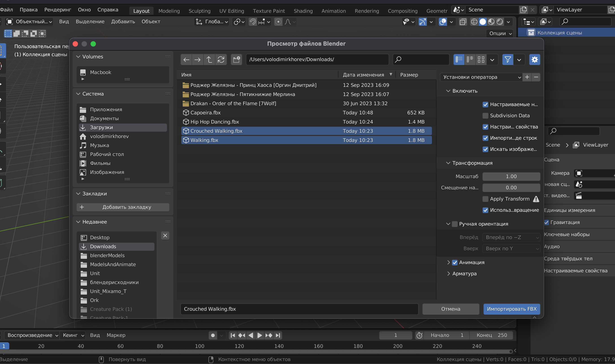Image resolution: width=615 pixels, height=364 pixels.
Task: Click the Отмена button
Action: [x=450, y=309]
